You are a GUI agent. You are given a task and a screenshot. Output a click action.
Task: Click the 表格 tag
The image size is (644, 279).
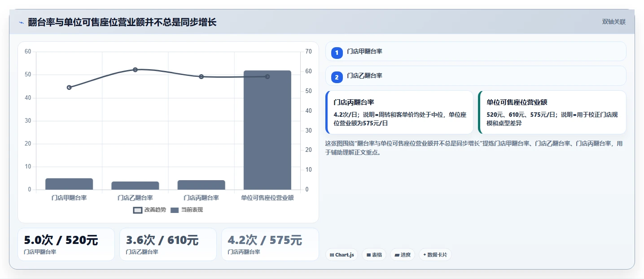pos(374,255)
